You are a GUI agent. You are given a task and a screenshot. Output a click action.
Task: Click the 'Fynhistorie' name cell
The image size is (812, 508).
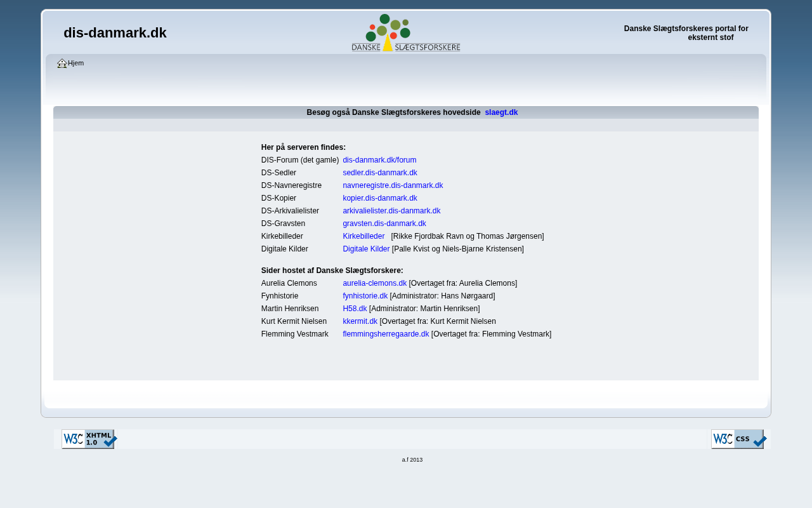point(280,296)
